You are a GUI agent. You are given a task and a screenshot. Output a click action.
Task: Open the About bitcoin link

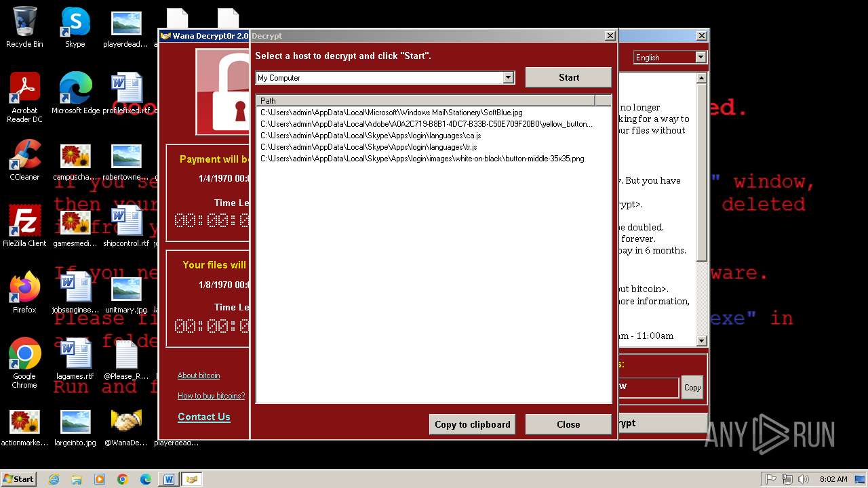tap(199, 375)
